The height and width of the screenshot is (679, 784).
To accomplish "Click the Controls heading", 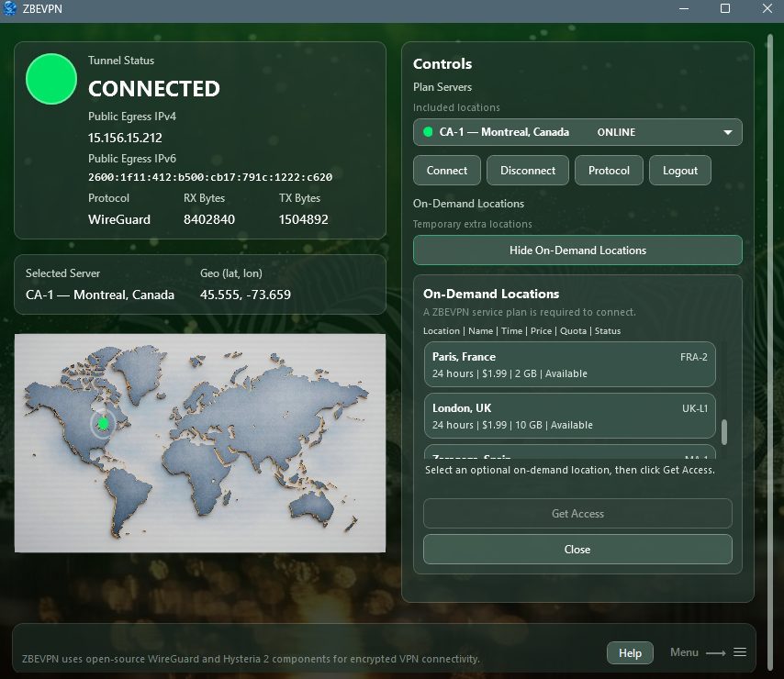I will coord(442,64).
